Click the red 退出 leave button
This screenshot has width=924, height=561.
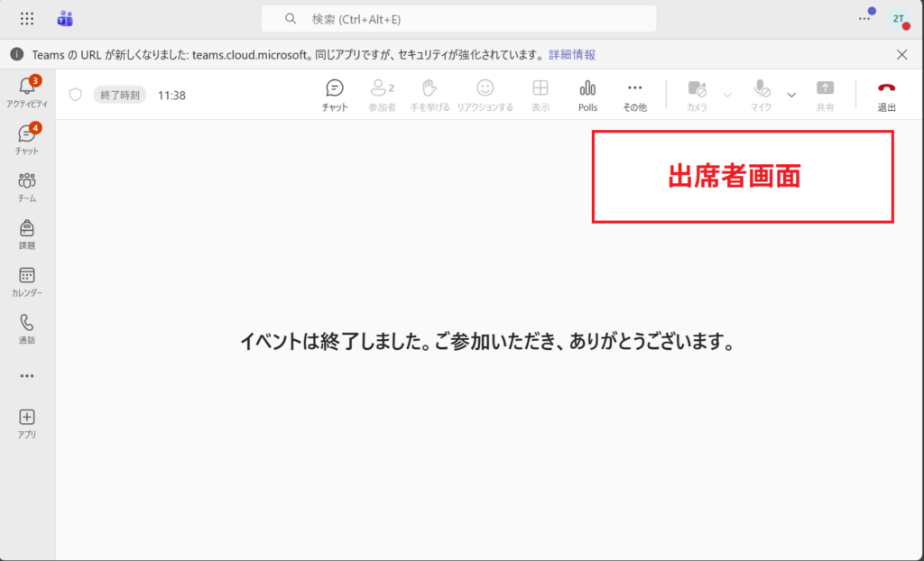coord(886,94)
